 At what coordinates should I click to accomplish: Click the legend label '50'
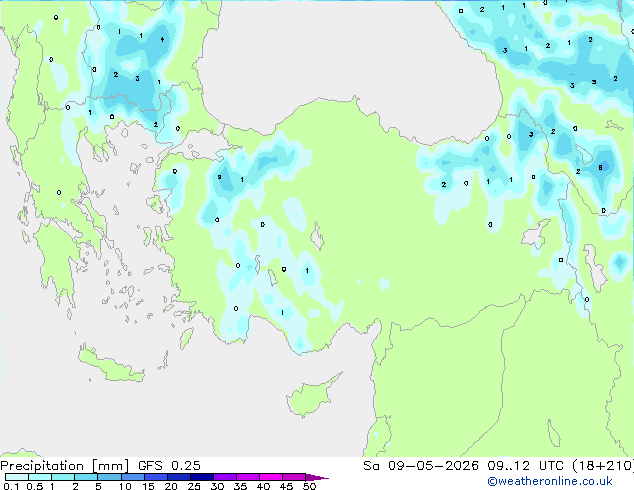point(310,486)
